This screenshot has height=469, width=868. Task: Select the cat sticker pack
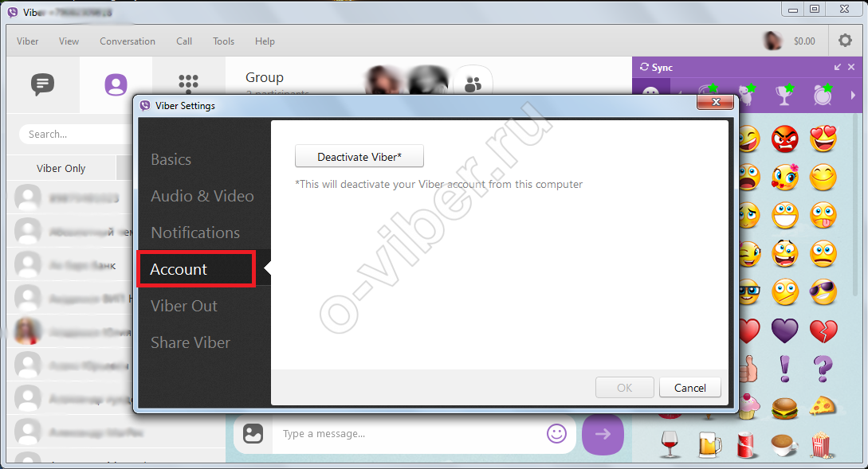(746, 94)
